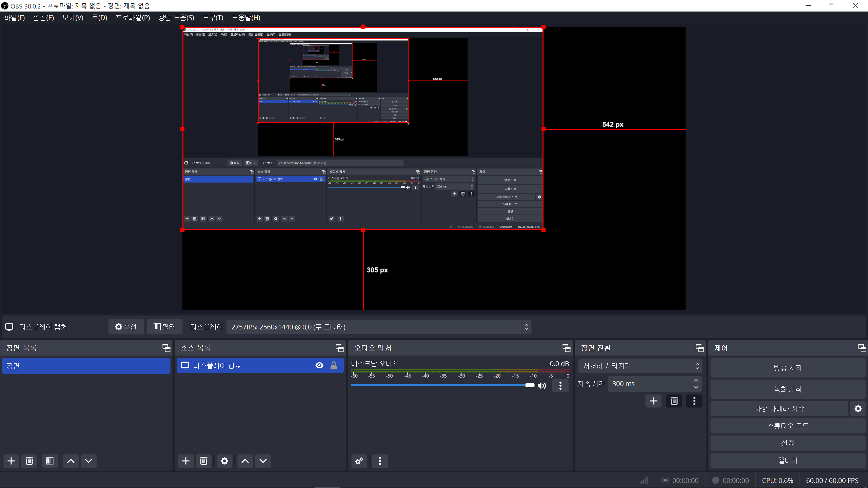
Task: Open the Scene Collection menu
Action: click(x=176, y=18)
